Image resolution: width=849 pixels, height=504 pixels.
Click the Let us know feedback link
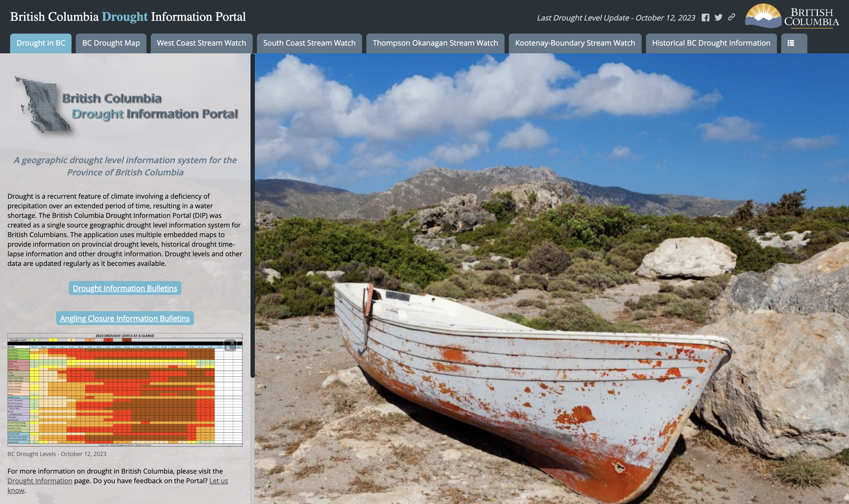click(218, 481)
